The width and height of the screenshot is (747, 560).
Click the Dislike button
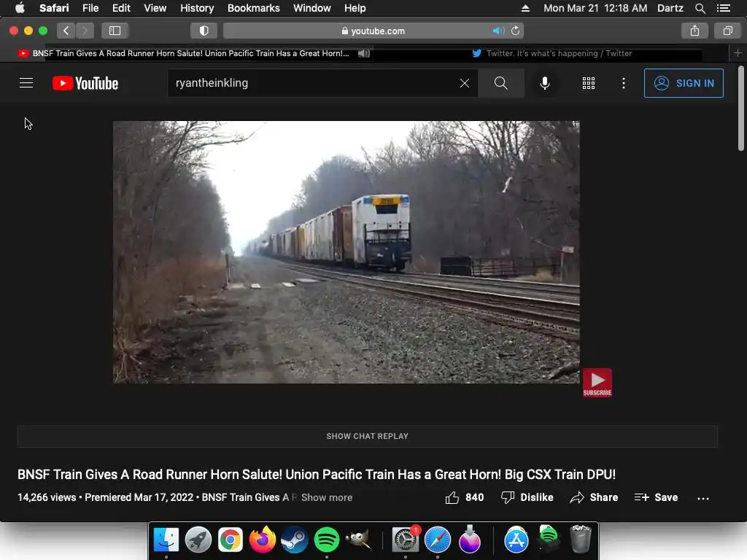click(x=527, y=497)
